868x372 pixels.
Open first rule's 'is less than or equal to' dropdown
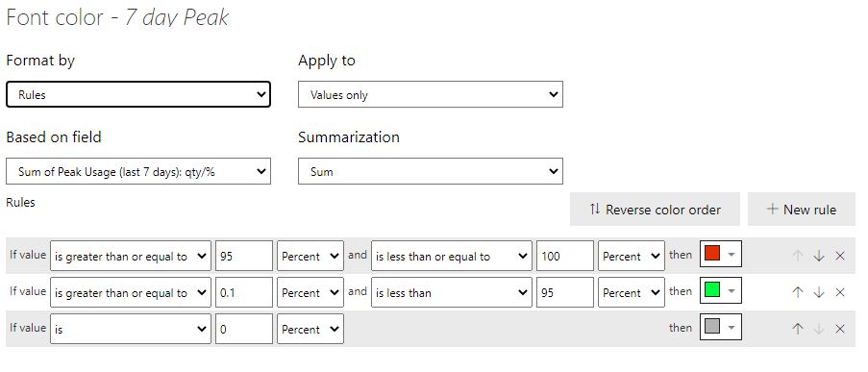click(x=452, y=256)
